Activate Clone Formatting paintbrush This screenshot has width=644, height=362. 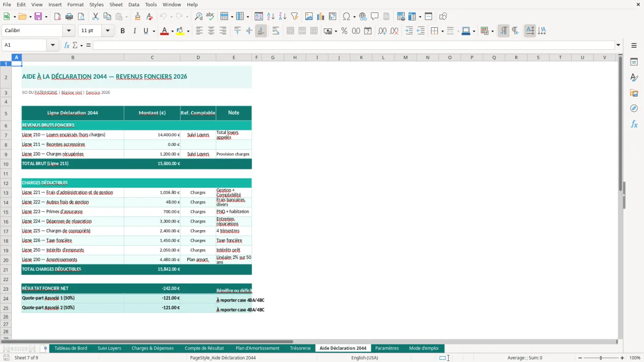coord(137,17)
